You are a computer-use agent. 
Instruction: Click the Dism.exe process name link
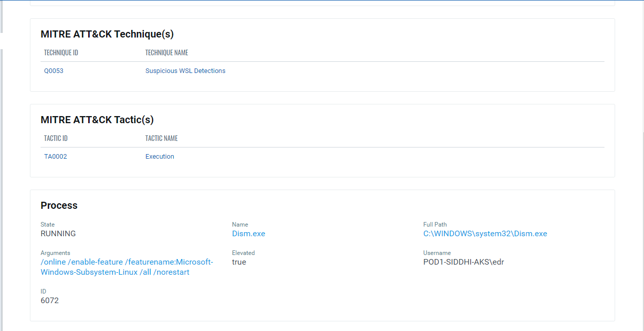pyautogui.click(x=249, y=234)
